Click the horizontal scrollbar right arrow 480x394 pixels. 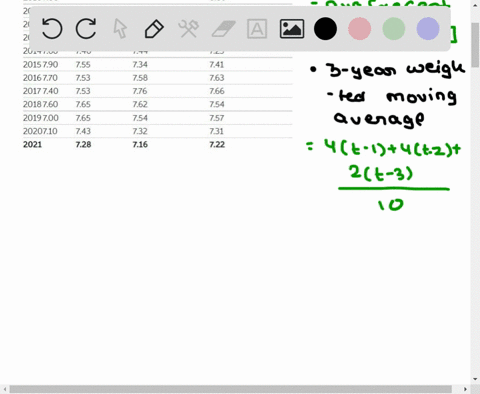point(465,389)
